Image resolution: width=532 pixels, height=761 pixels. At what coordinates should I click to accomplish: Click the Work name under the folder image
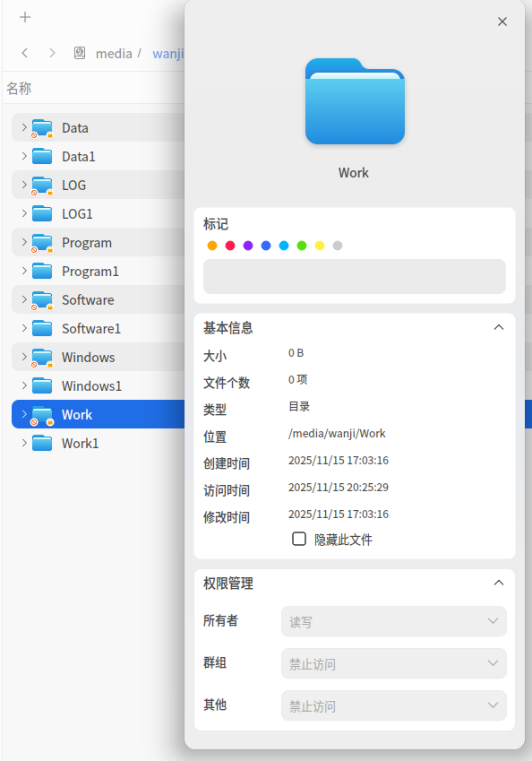pos(354,173)
